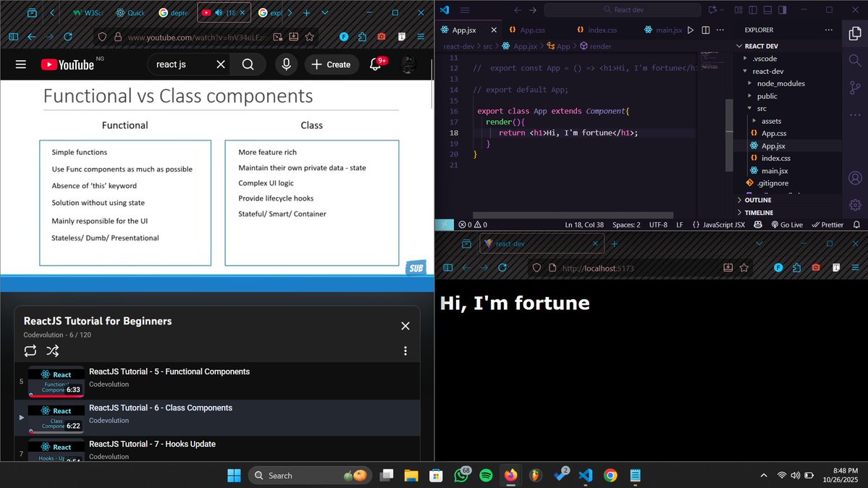
Task: Click Prettier in the status bar
Action: (827, 225)
